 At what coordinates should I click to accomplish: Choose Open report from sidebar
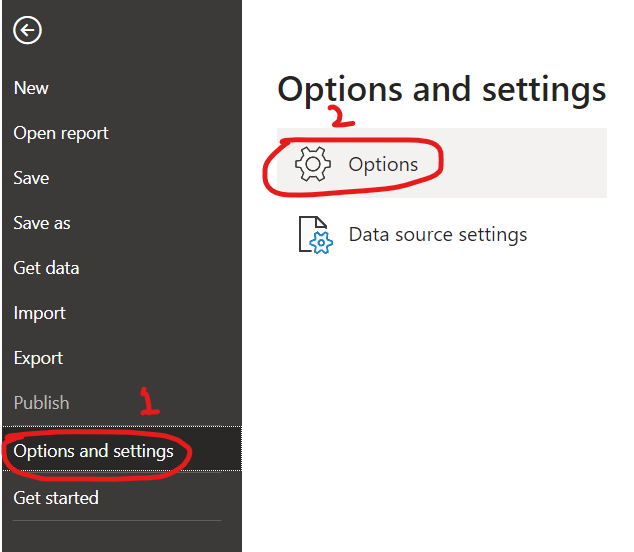pos(61,133)
